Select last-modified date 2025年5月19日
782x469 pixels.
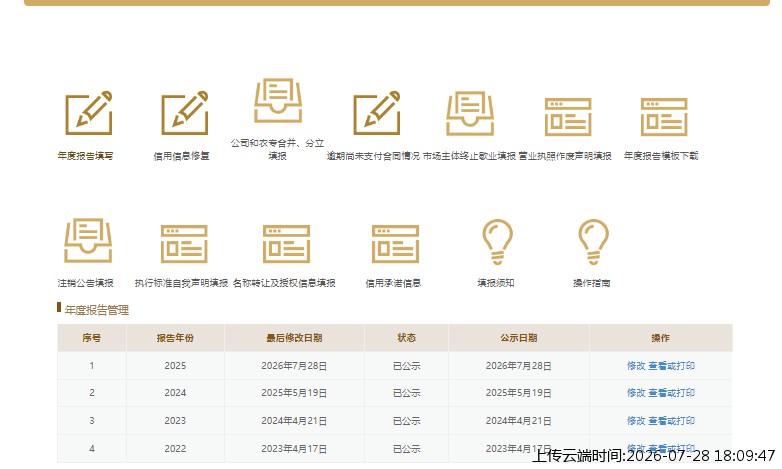(x=294, y=393)
